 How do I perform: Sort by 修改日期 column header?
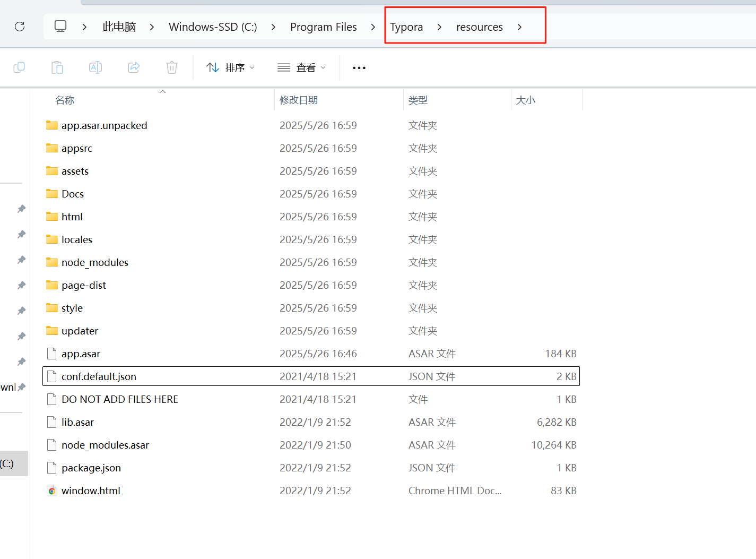coord(299,100)
